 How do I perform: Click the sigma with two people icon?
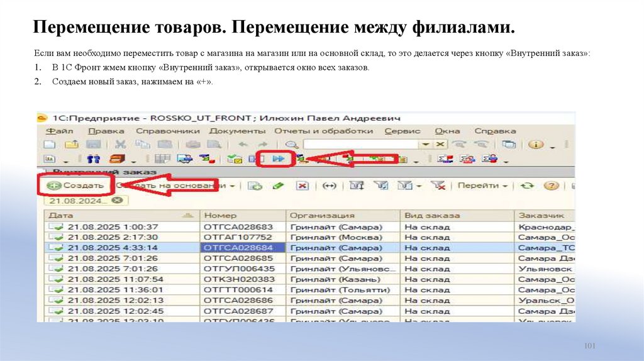[x=467, y=159]
